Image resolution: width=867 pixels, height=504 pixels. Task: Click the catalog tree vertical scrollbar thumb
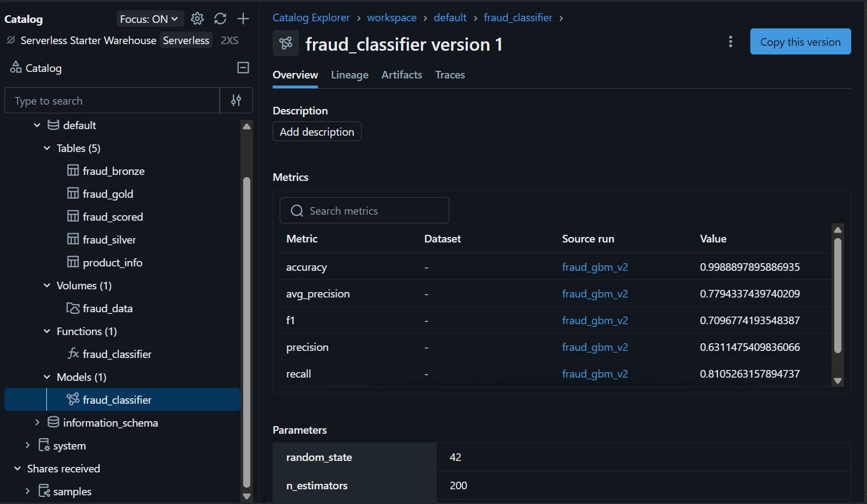[x=246, y=332]
